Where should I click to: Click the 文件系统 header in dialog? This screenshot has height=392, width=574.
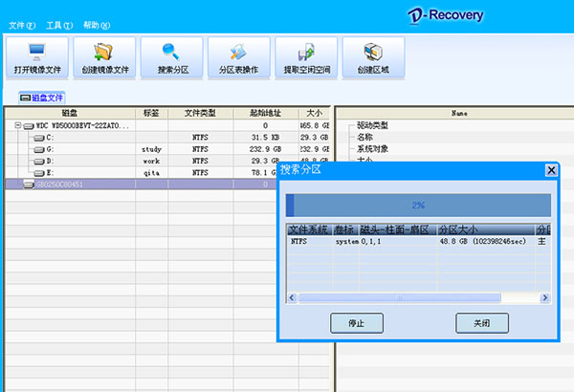tap(309, 229)
